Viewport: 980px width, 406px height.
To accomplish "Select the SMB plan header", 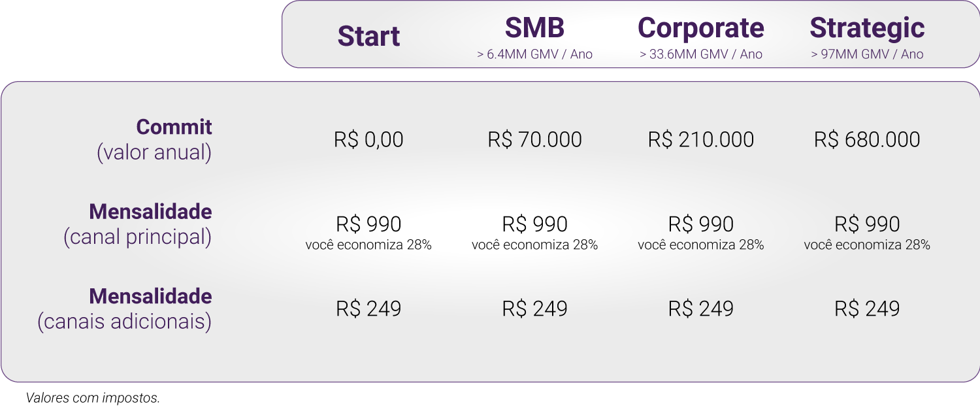I will click(x=534, y=28).
